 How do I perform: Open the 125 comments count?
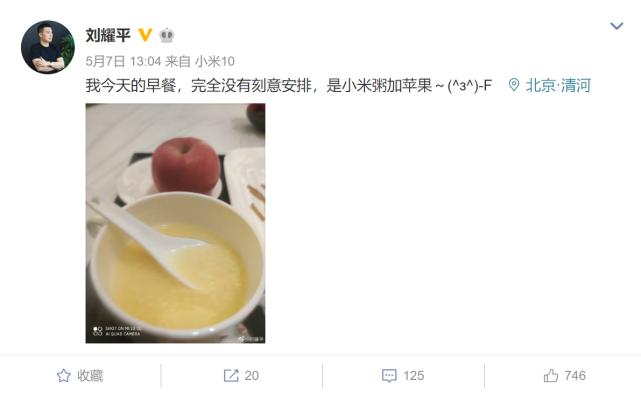pyautogui.click(x=413, y=376)
